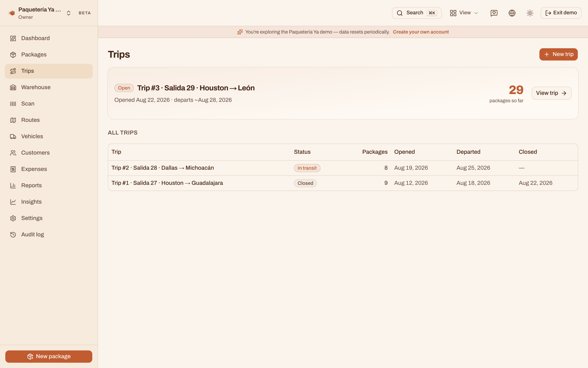Image resolution: width=588 pixels, height=368 pixels.
Task: Click the language globe icon
Action: click(x=512, y=13)
